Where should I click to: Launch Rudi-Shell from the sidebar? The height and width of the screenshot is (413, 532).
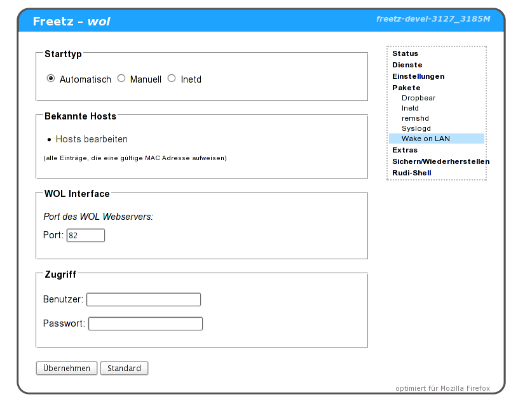(411, 173)
